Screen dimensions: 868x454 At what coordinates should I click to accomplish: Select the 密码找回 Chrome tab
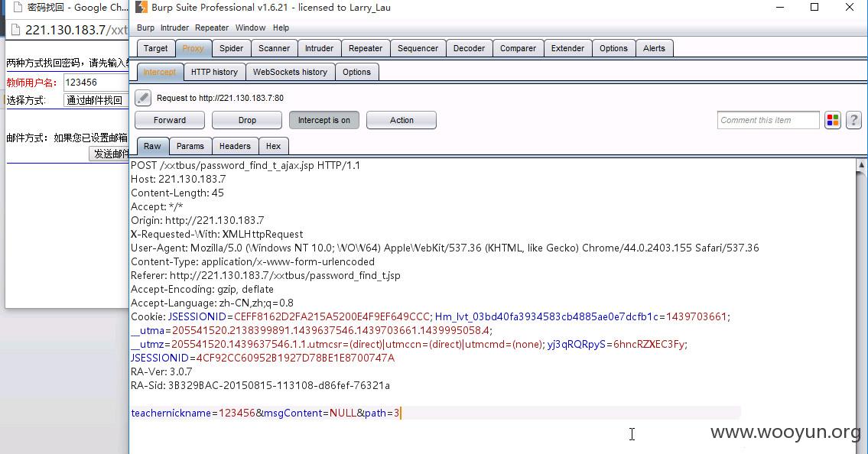tap(69, 8)
